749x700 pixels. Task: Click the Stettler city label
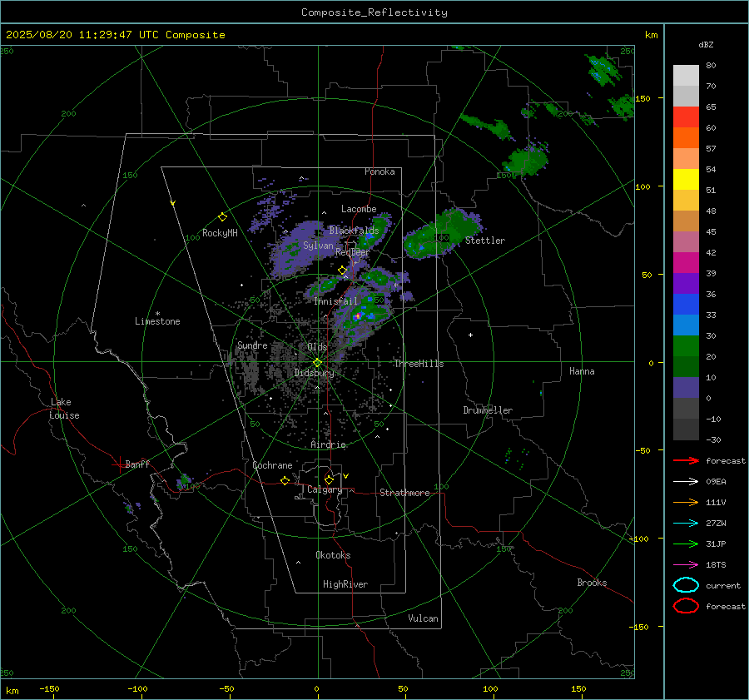pyautogui.click(x=485, y=241)
